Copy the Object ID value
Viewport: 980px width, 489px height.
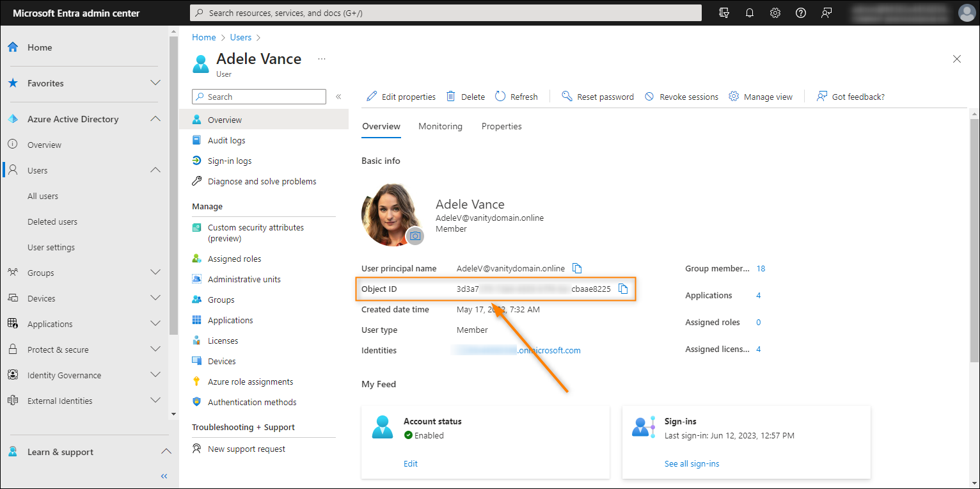pyautogui.click(x=623, y=289)
